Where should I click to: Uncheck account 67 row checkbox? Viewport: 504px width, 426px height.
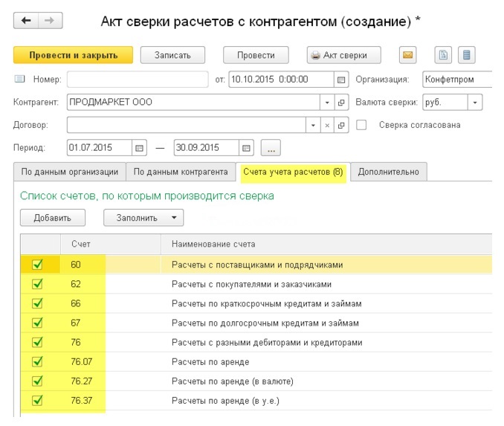coord(37,323)
